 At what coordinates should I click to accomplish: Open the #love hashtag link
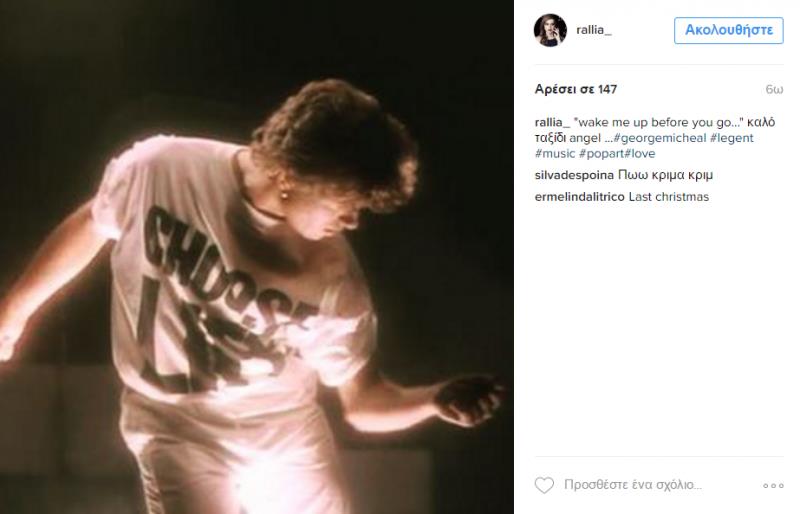click(x=640, y=154)
